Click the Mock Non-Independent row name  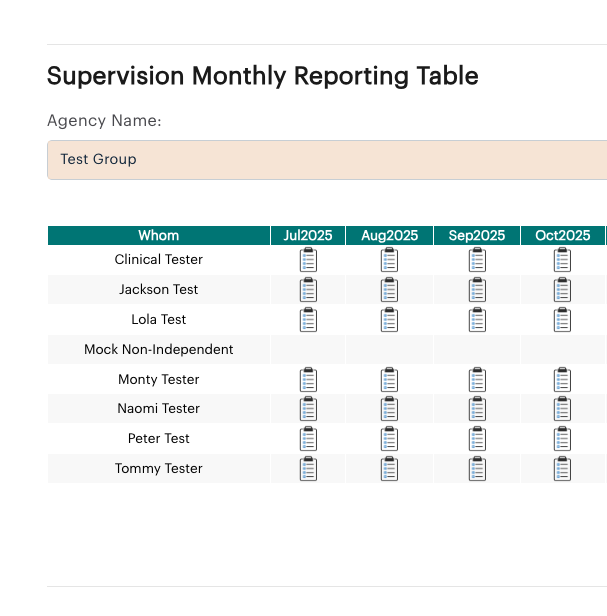(x=159, y=349)
